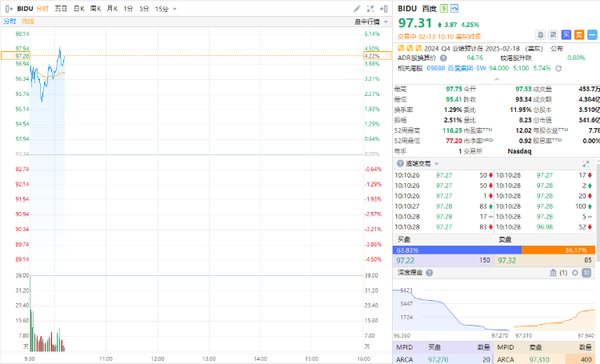The image size is (600, 364).
Task: Open the 15分 interval dropdown arrow
Action: (175, 8)
